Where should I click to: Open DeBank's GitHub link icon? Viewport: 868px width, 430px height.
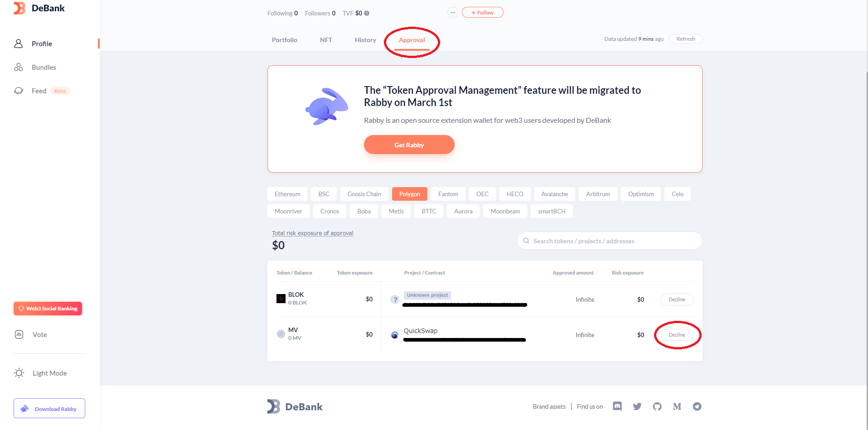tap(657, 406)
